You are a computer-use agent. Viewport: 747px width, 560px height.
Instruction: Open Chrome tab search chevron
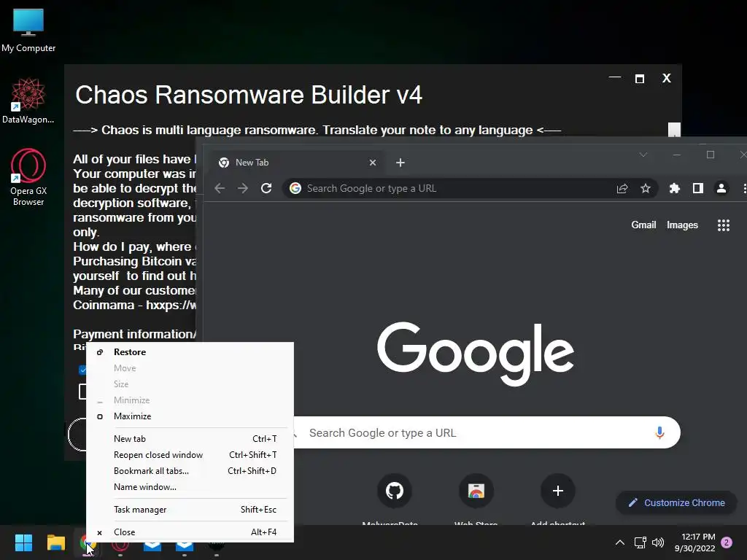[x=643, y=155]
